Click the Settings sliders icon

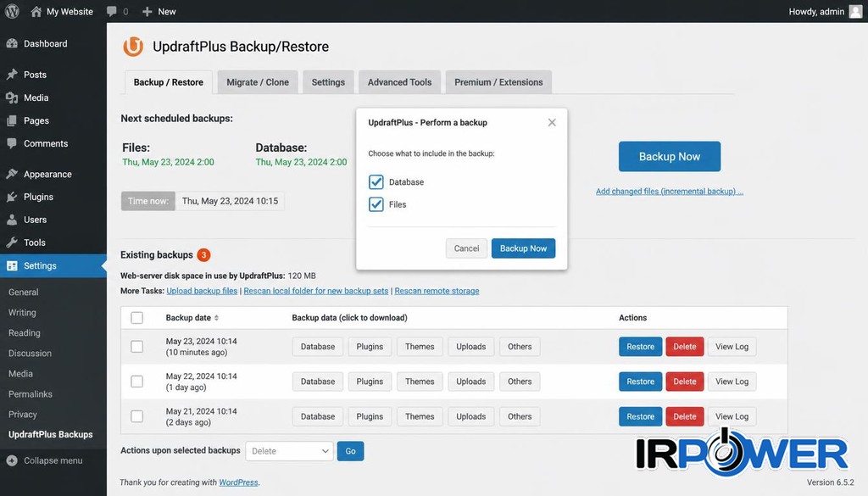click(12, 265)
